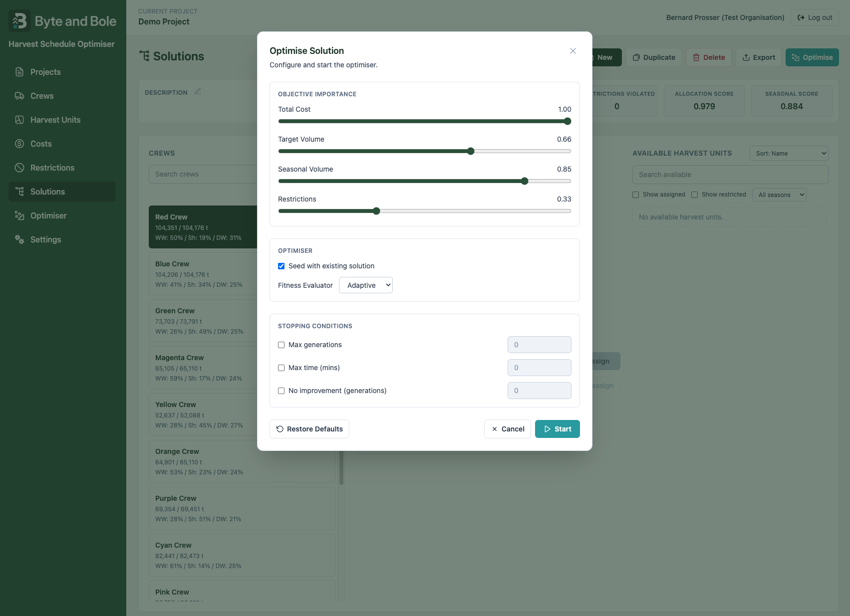850x616 pixels.
Task: Tick the No improvement (generations) checkbox
Action: (x=282, y=391)
